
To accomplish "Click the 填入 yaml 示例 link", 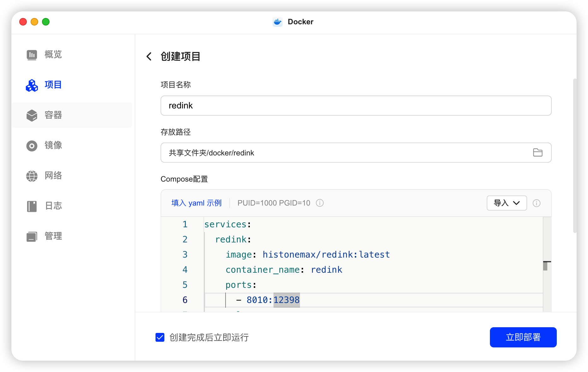I will [x=196, y=203].
